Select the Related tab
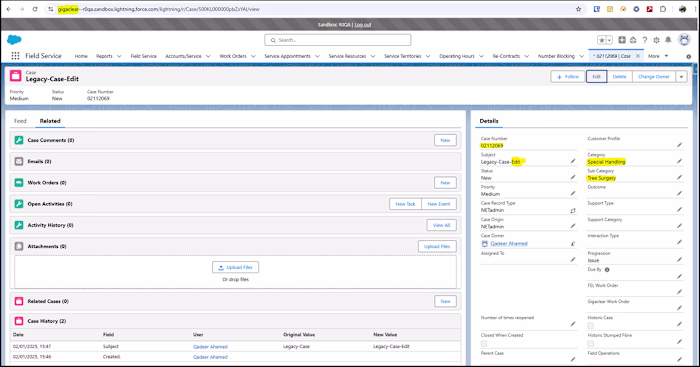Viewport: 700px width, 367px height. click(50, 121)
